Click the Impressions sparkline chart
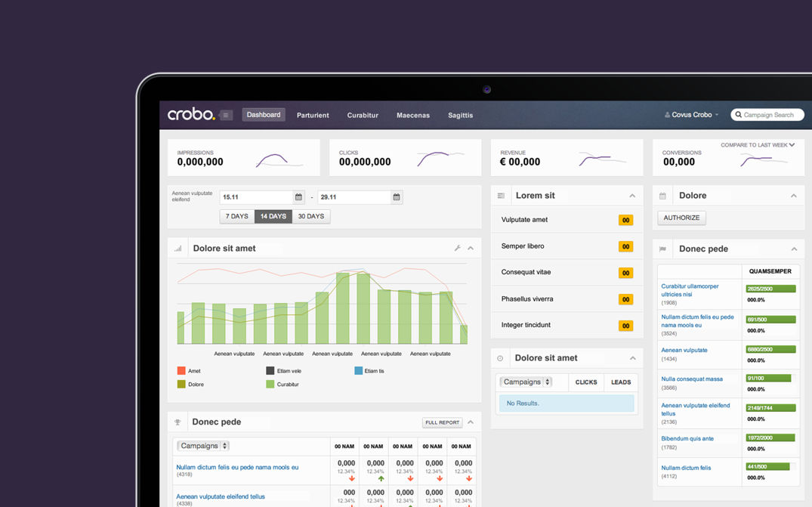Image resolution: width=812 pixels, height=507 pixels. point(279,160)
